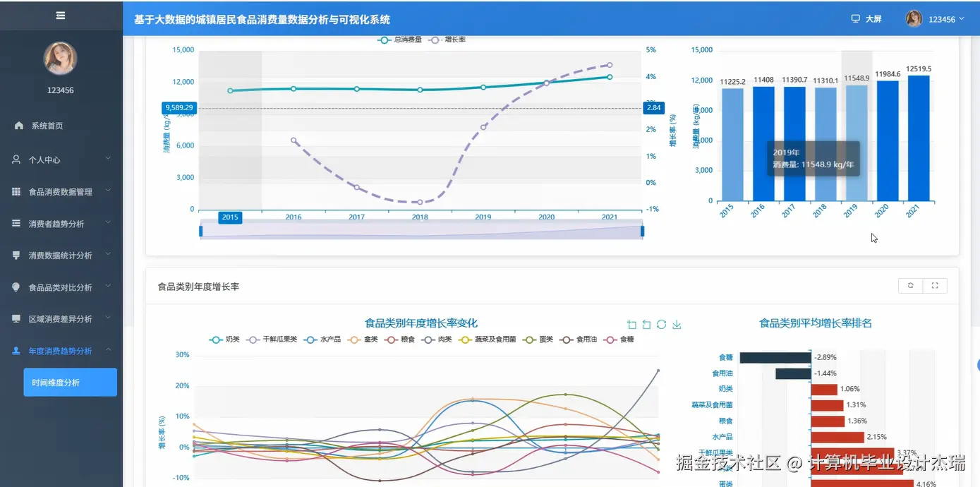Toggle 蔬菜及食用菌 legend series

(488, 339)
